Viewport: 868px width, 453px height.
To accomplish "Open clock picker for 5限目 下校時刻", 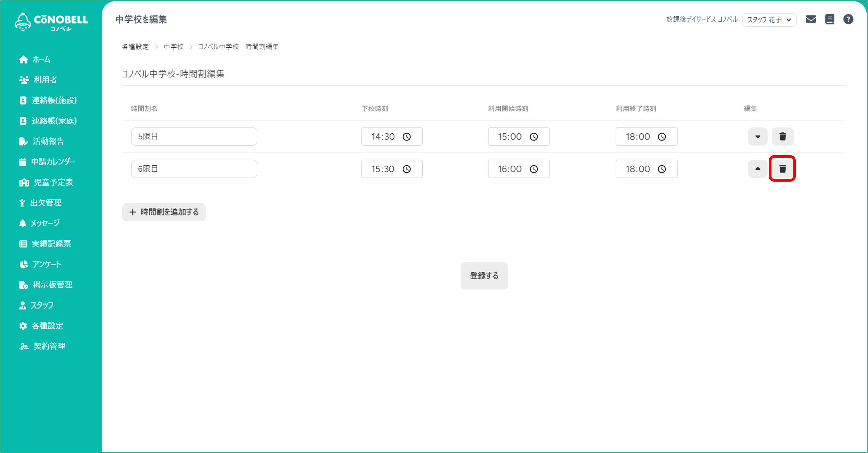I will 407,136.
